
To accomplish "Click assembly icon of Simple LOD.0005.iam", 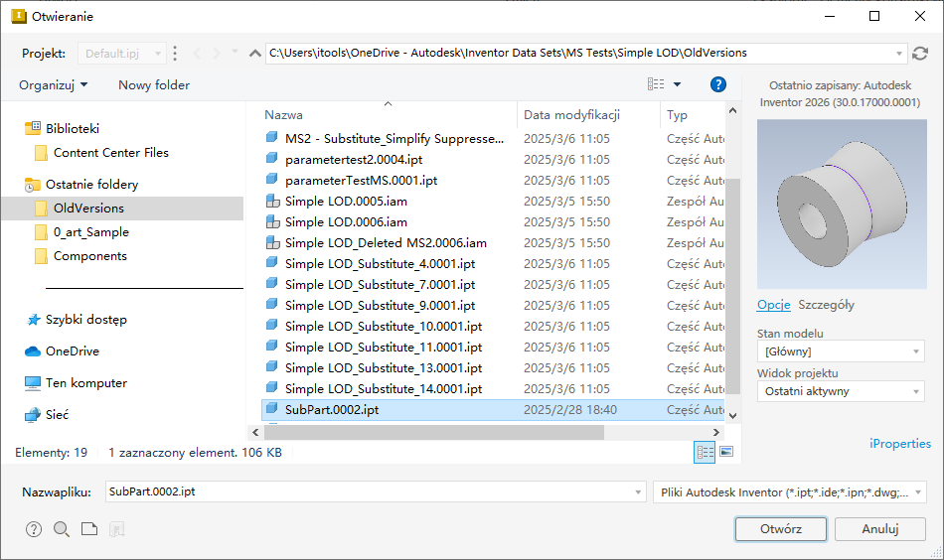I will tap(272, 201).
